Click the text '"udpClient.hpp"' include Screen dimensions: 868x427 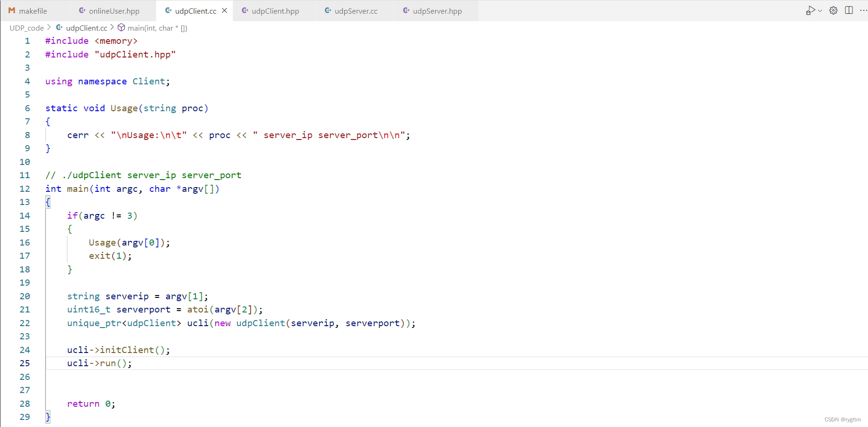pyautogui.click(x=135, y=55)
